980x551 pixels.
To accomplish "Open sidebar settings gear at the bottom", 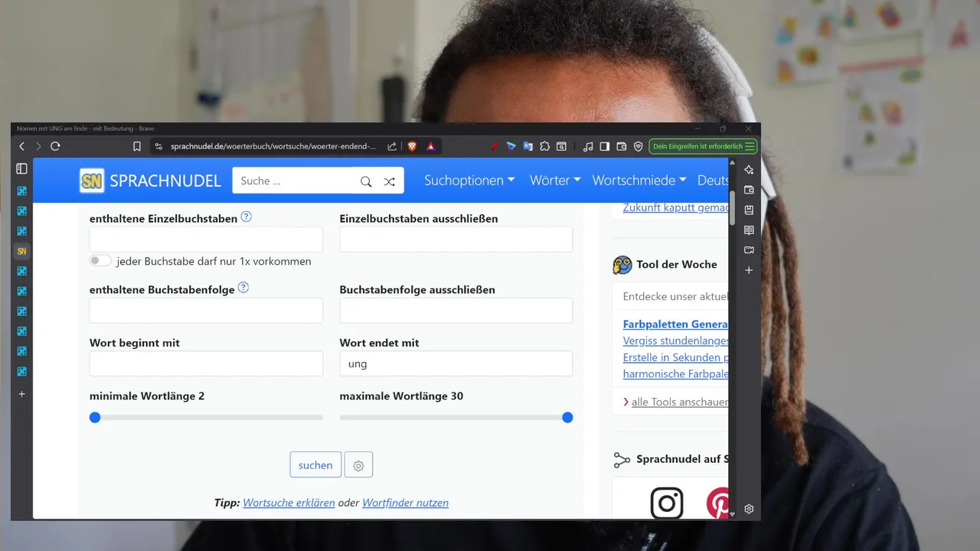I will point(749,509).
